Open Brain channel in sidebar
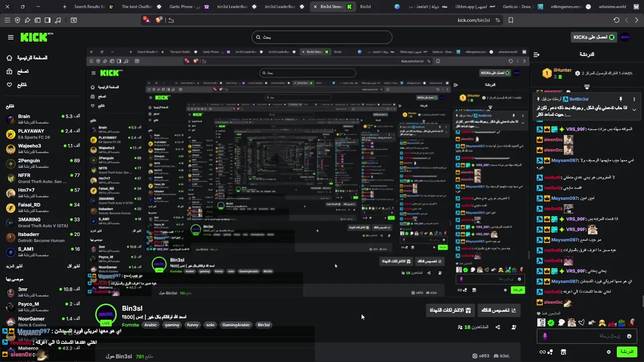The height and width of the screenshot is (362, 644). (43, 119)
